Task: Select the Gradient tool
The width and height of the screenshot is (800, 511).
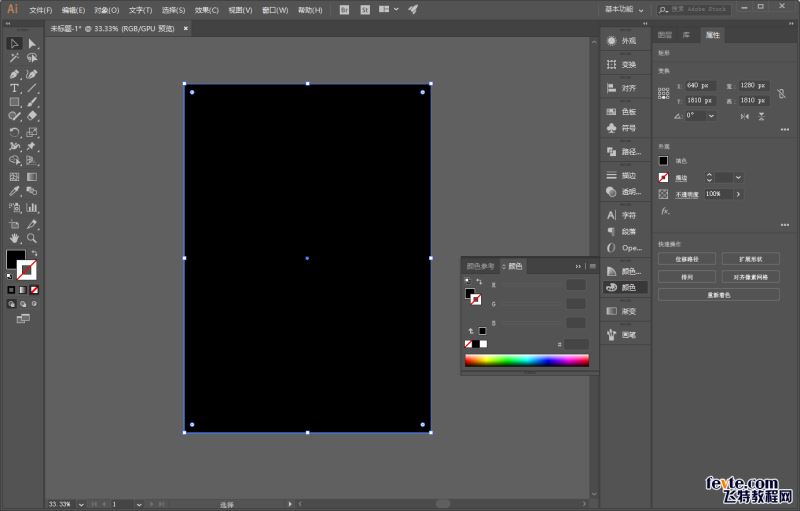Action: coord(32,177)
